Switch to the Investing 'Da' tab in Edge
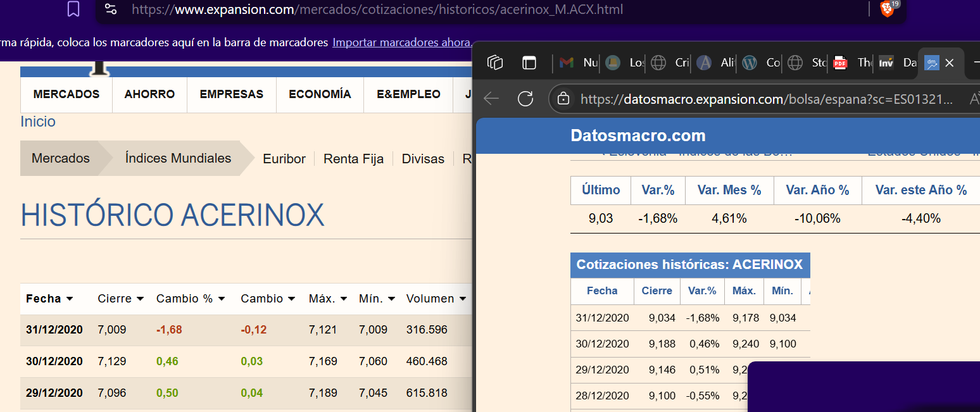 click(x=898, y=63)
